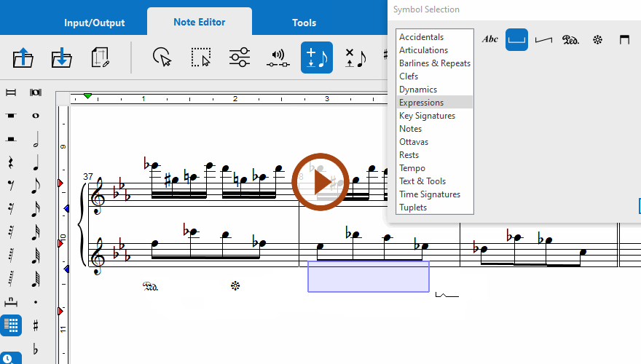Open the mixer sliders tool

[x=240, y=58]
